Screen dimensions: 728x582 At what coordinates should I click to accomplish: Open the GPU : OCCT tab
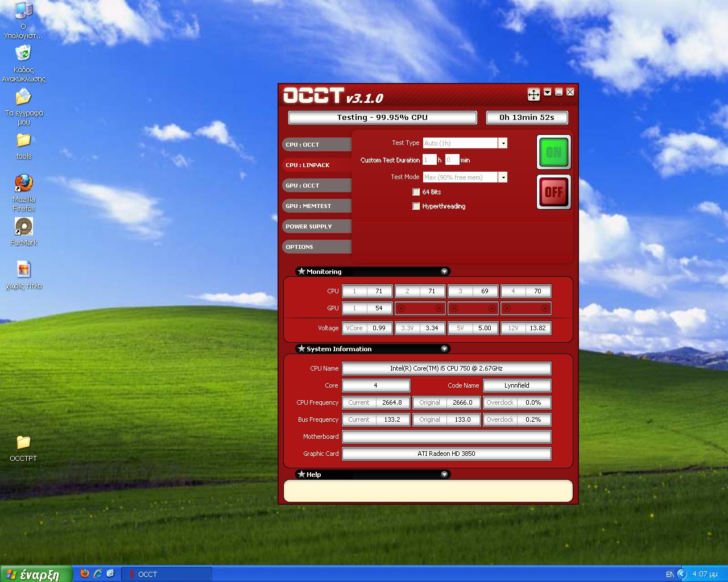[x=317, y=185]
